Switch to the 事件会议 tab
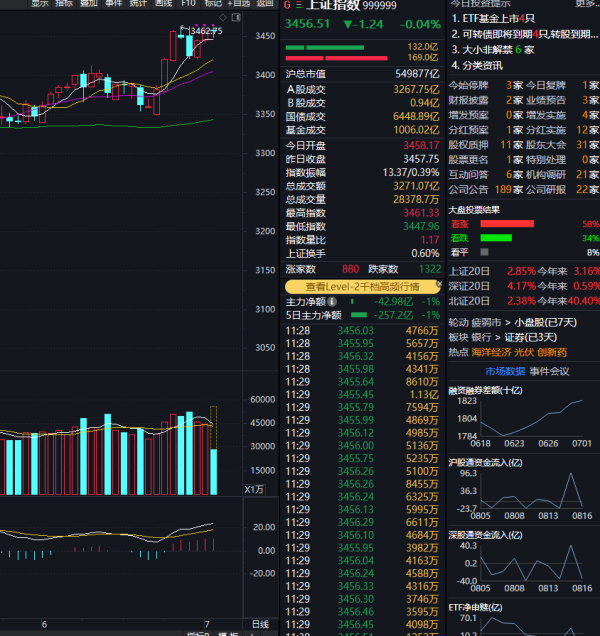 click(549, 371)
